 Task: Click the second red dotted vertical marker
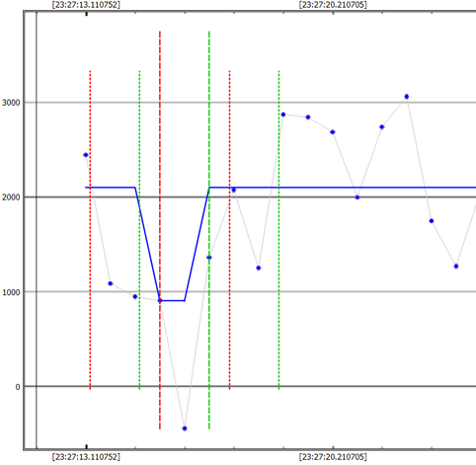[x=229, y=230]
